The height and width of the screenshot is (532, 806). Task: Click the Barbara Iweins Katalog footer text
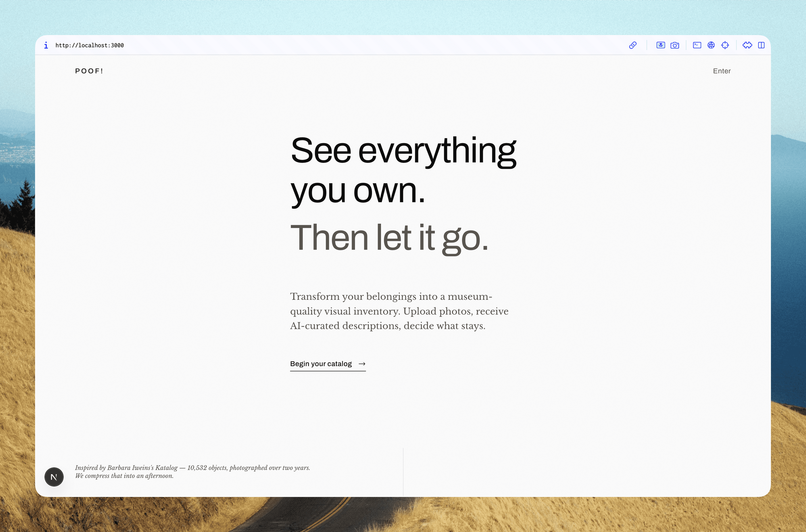coord(192,471)
